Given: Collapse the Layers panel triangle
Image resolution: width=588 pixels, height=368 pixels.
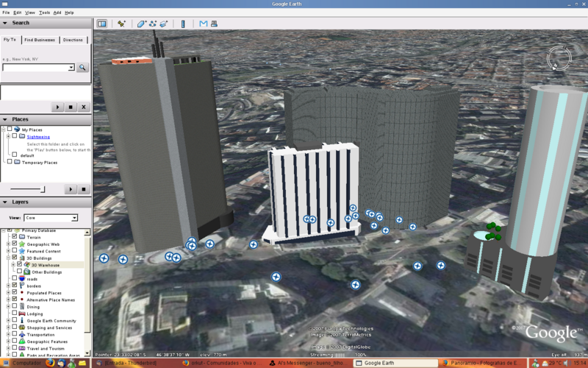Looking at the screenshot, I should click(5, 202).
